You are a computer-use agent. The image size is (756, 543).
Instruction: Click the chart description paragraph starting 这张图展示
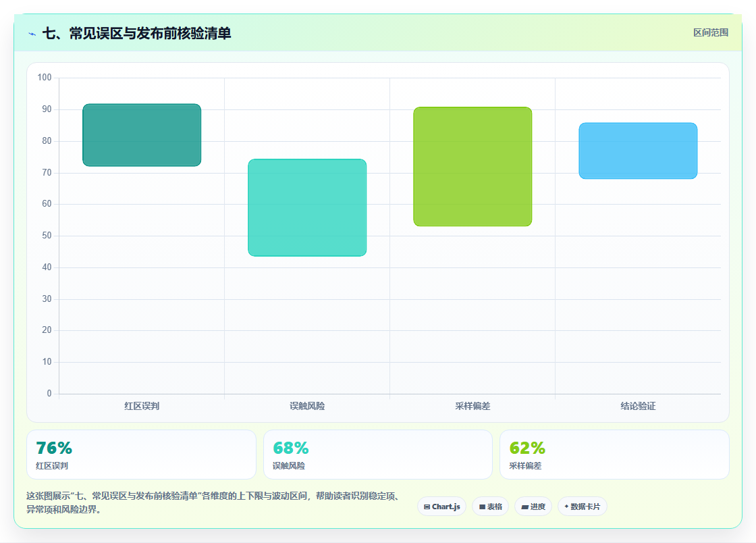(x=213, y=502)
